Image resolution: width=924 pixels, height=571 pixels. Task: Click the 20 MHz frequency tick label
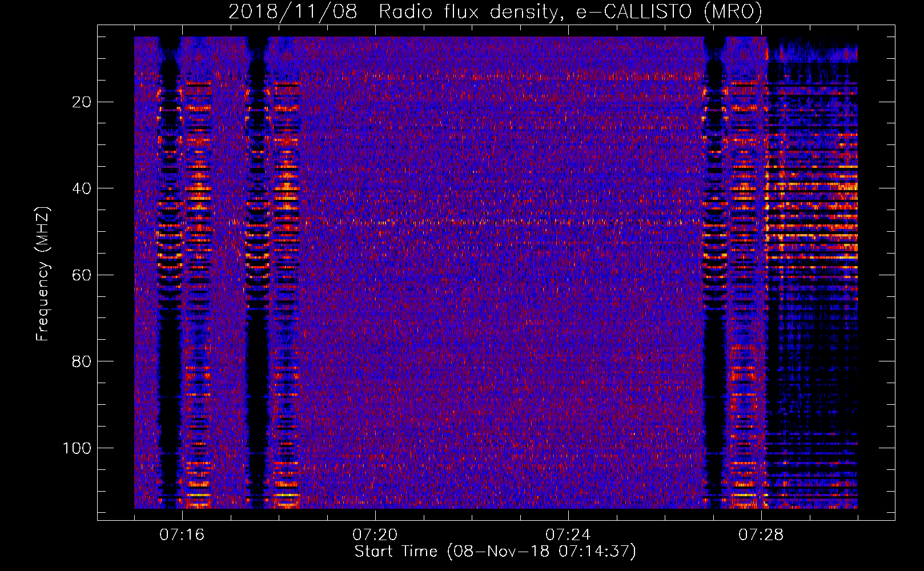[x=82, y=102]
